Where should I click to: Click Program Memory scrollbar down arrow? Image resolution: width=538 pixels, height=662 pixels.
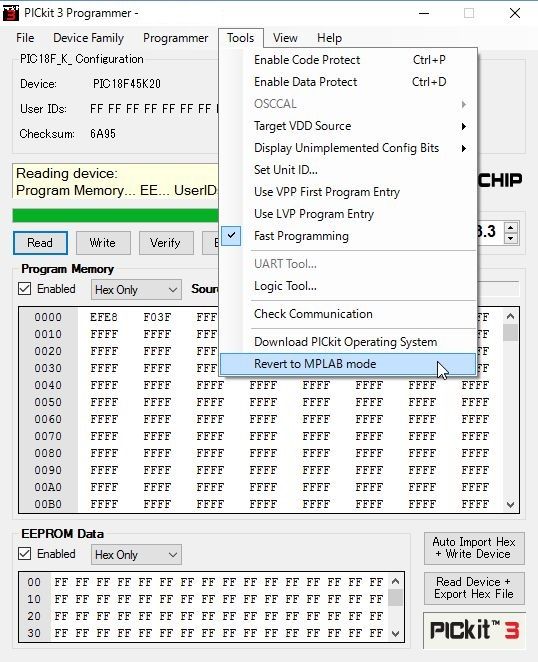coord(511,505)
